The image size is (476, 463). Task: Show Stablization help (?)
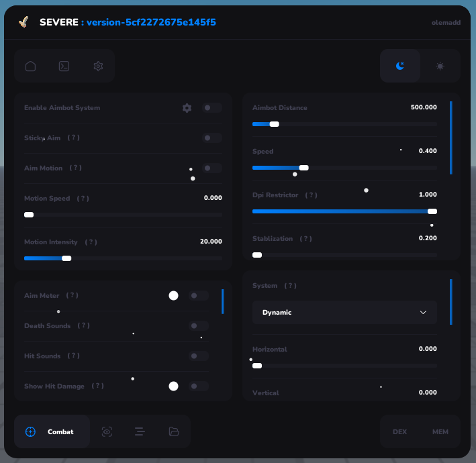[x=305, y=239]
